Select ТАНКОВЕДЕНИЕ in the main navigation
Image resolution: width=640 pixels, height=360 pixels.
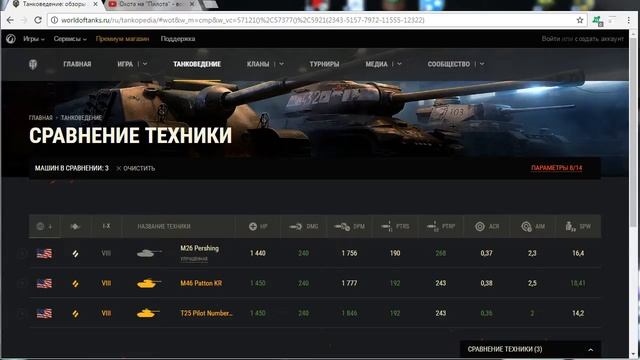[x=197, y=64]
